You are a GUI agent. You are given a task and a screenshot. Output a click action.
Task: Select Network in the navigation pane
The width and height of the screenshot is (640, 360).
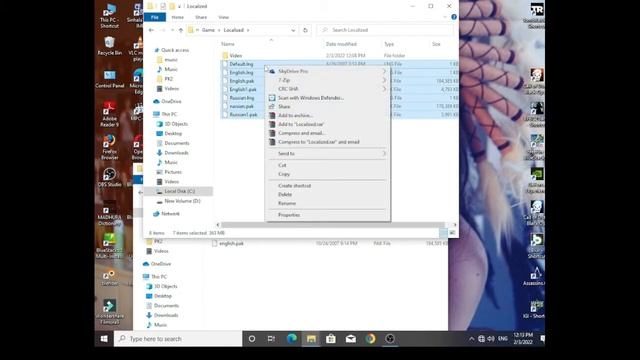tap(170, 214)
